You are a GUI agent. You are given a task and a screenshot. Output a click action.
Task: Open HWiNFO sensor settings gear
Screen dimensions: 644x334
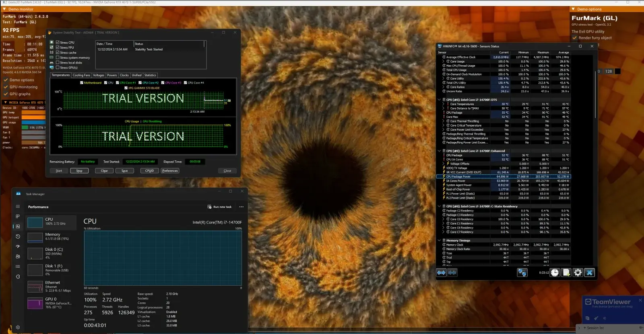coord(578,273)
